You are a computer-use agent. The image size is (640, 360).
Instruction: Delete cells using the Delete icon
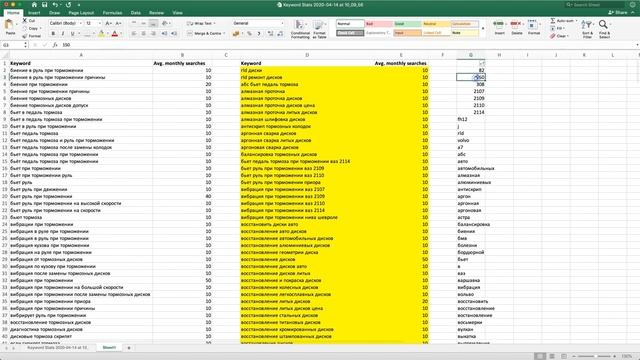pyautogui.click(x=516, y=28)
